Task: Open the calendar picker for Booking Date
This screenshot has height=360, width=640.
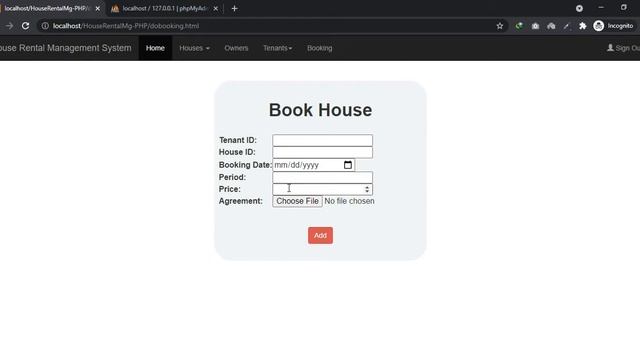Action: 348,165
